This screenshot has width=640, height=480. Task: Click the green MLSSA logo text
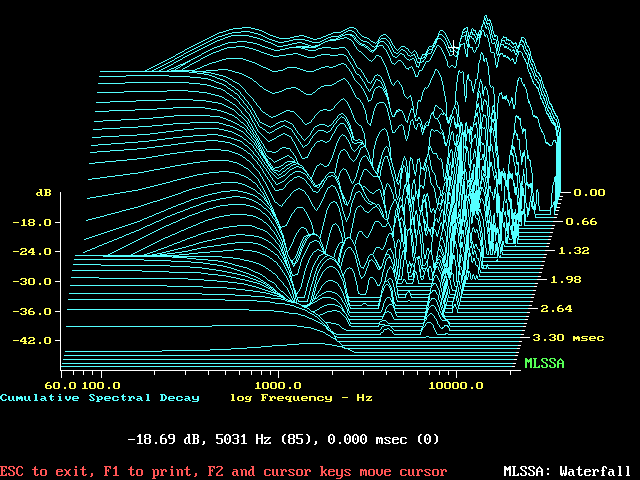click(544, 363)
